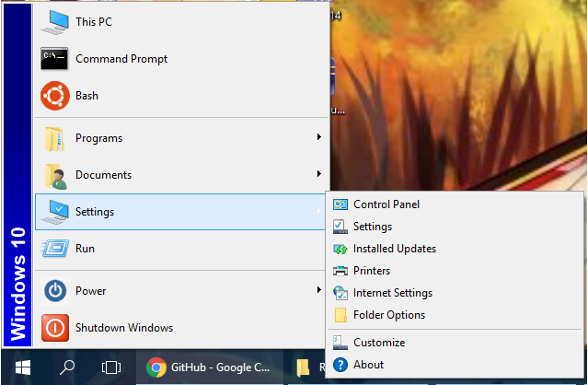Click the blue Power icon
The height and width of the screenshot is (385, 588).
tap(55, 291)
